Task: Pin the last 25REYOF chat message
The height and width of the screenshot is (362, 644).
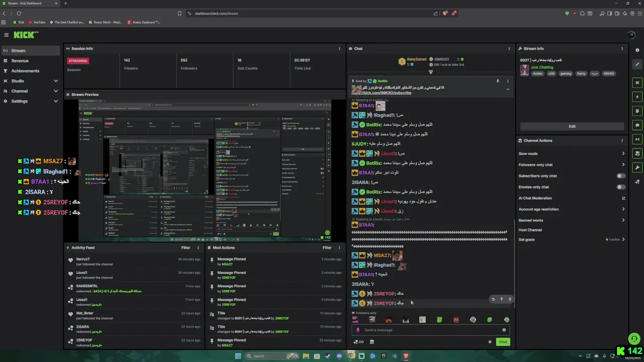Action: click(x=501, y=299)
